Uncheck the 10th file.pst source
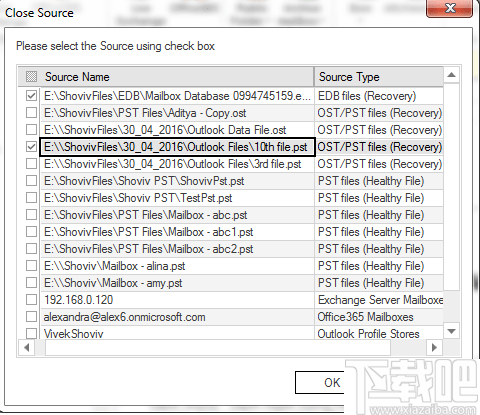This screenshot has width=480, height=415. coord(31,147)
